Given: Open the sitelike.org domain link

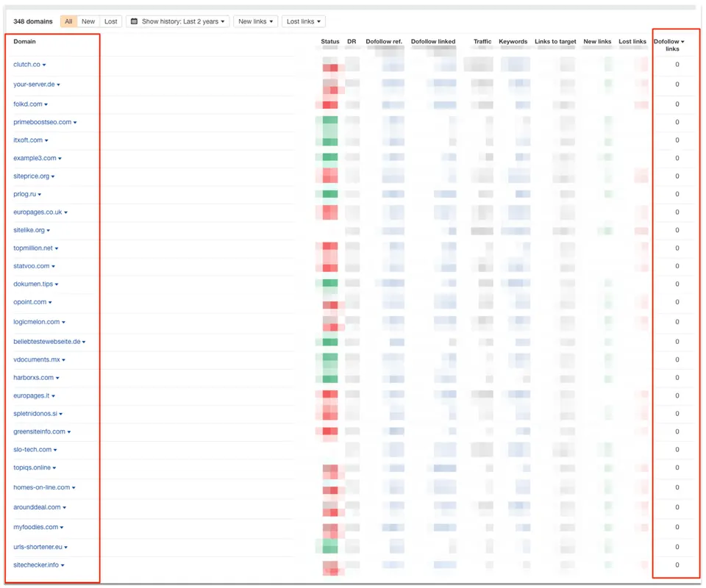Looking at the screenshot, I should click(29, 230).
